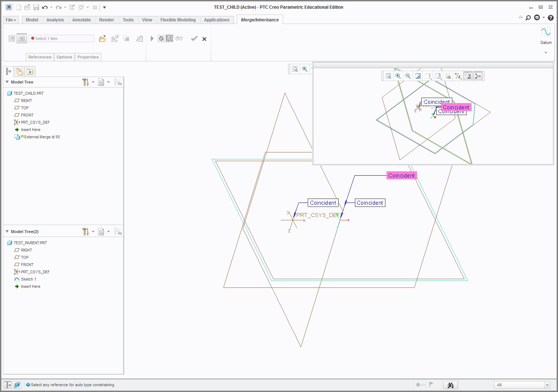Image resolution: width=558 pixels, height=392 pixels.
Task: Switch to the Analysis ribbon tab
Action: 55,20
